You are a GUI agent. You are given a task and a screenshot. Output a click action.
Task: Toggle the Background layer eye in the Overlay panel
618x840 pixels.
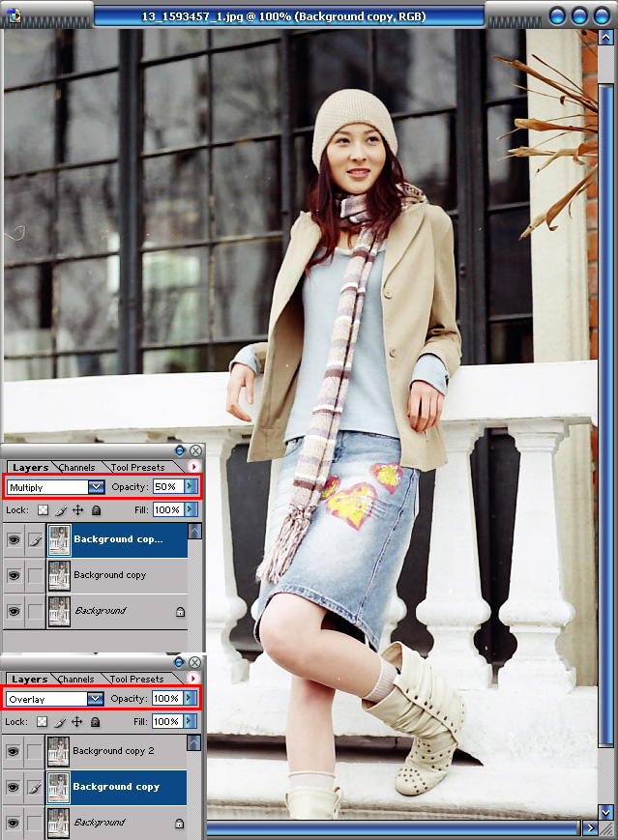pyautogui.click(x=13, y=823)
